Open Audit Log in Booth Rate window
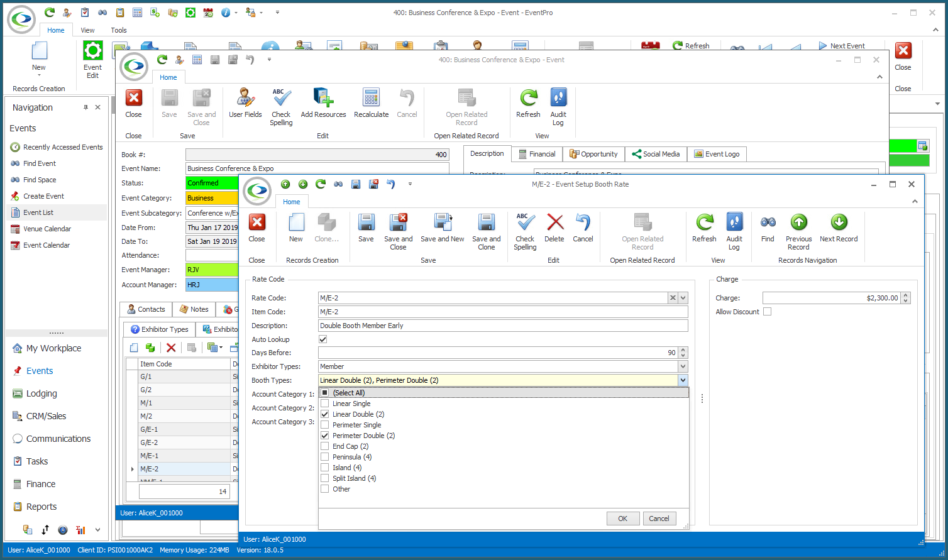 tap(734, 231)
